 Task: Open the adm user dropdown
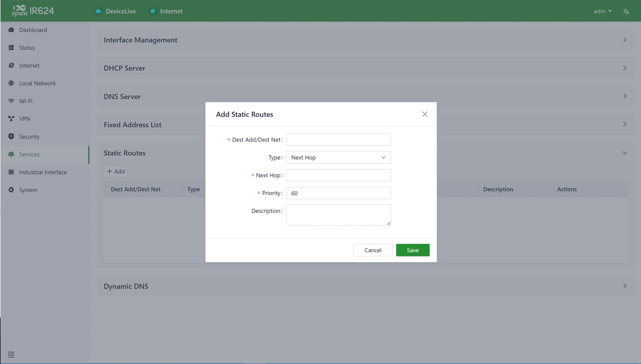coord(603,11)
